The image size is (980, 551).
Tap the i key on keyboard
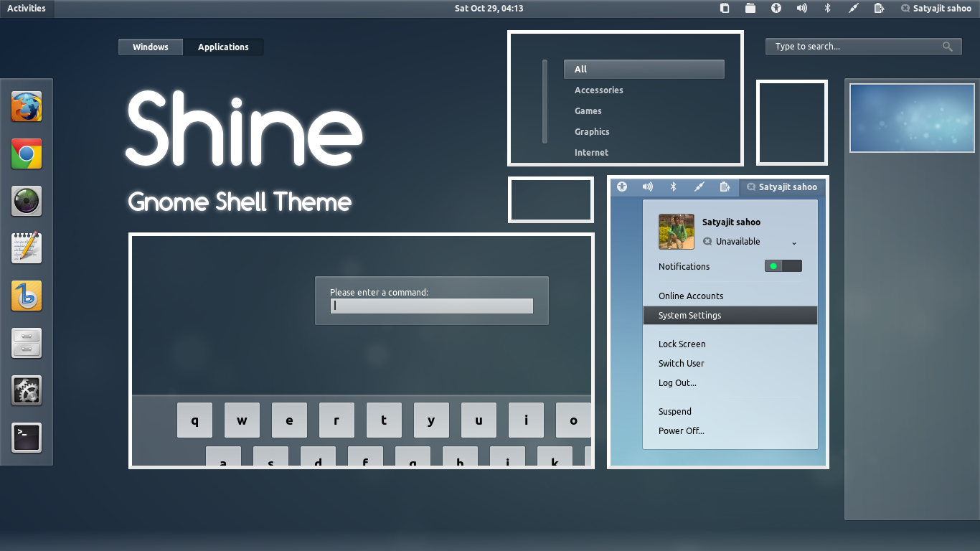coord(527,420)
